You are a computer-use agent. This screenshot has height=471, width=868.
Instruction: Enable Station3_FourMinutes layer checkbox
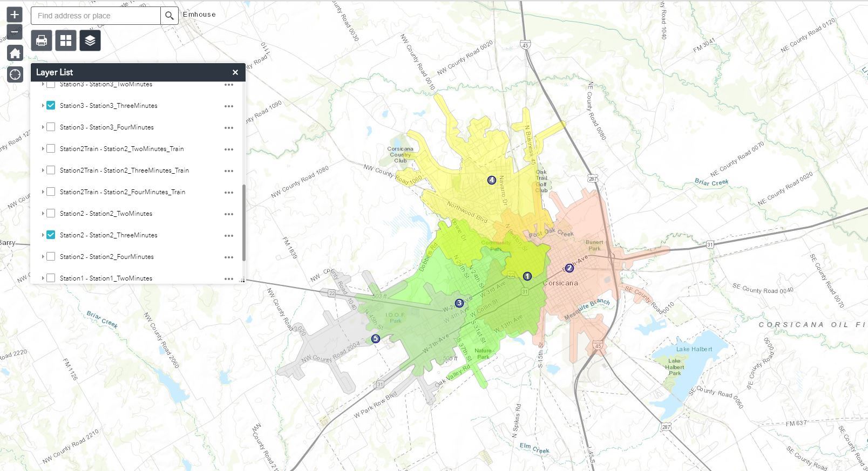point(51,127)
